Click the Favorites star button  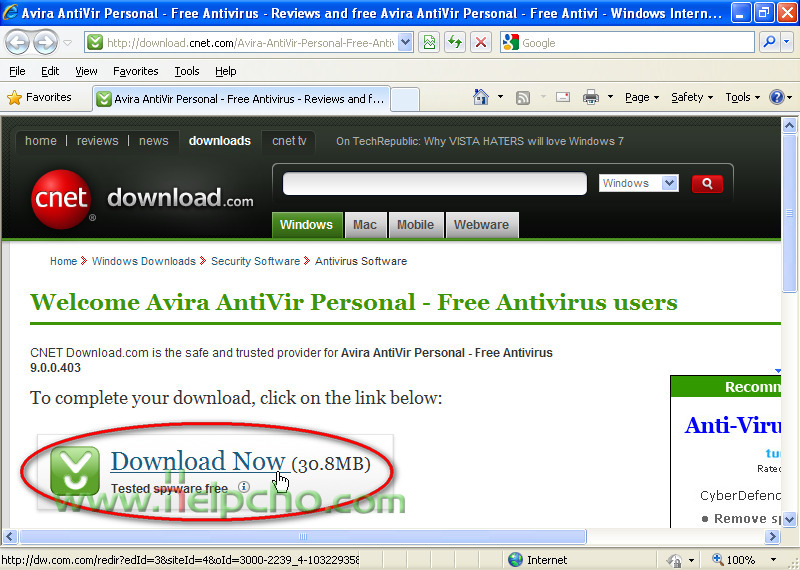tap(40, 97)
